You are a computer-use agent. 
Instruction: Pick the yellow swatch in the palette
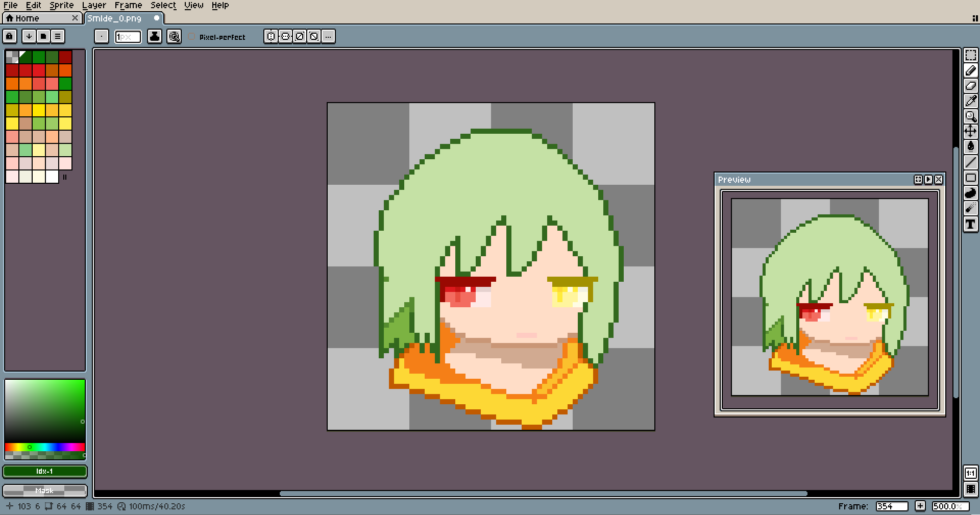(39, 110)
